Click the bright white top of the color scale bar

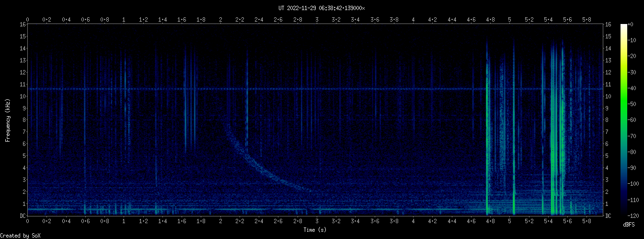(623, 26)
